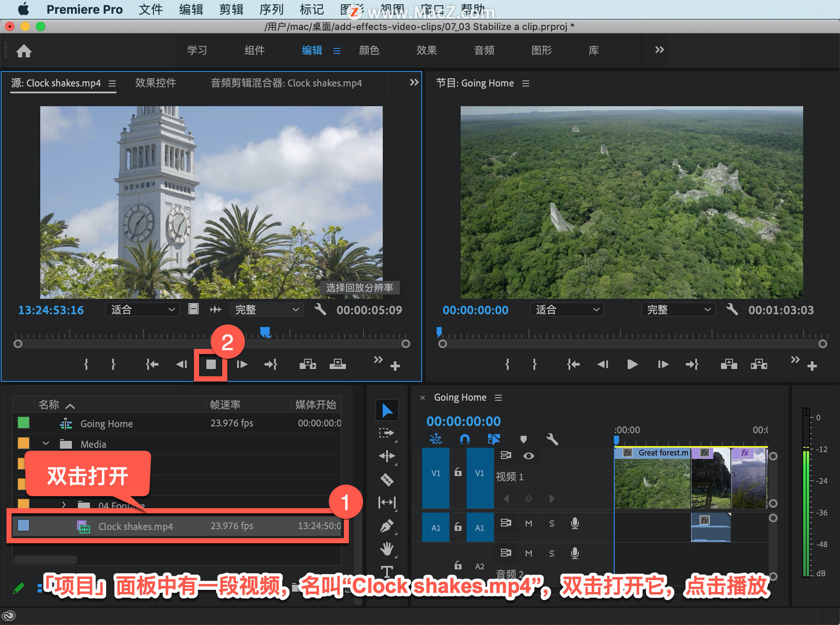Viewport: 840px width, 625px height.
Task: Select the Track Select Forward tool
Action: click(387, 433)
